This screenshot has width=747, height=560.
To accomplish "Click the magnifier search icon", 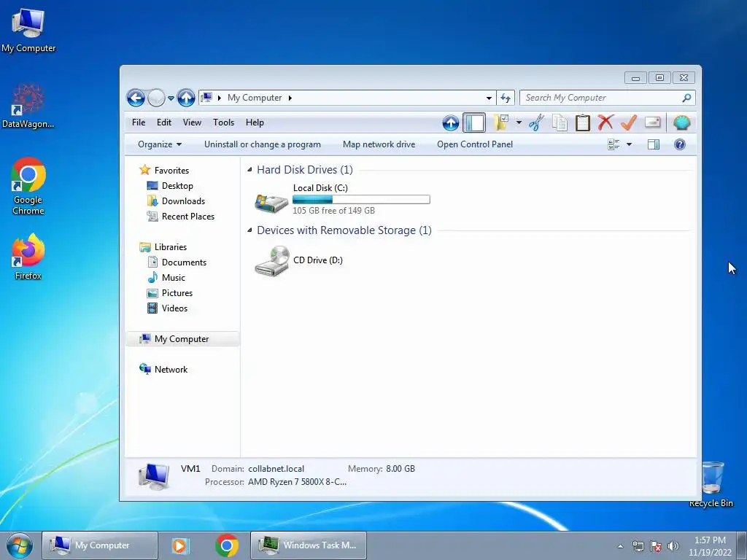I will click(x=686, y=98).
